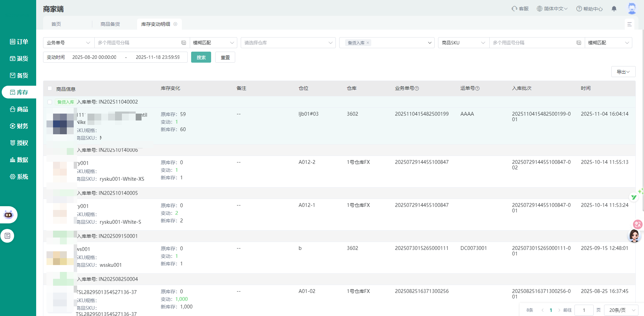Click the help icon beside 运单号 column
644x316 pixels.
tap(477, 88)
